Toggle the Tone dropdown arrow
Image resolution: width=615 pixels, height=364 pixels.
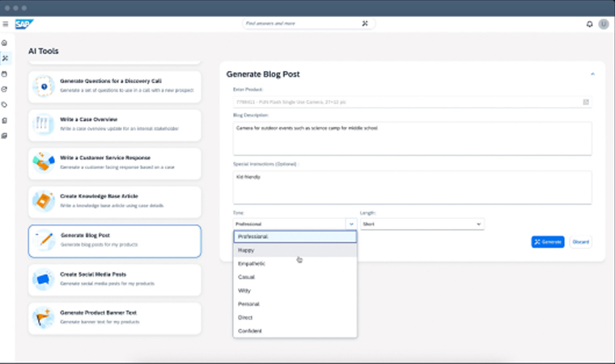coord(351,223)
